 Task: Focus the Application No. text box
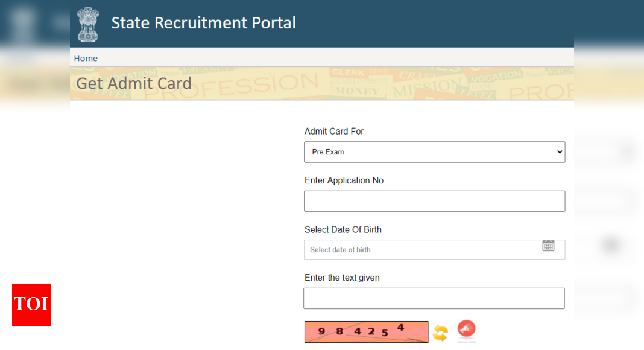(x=435, y=202)
